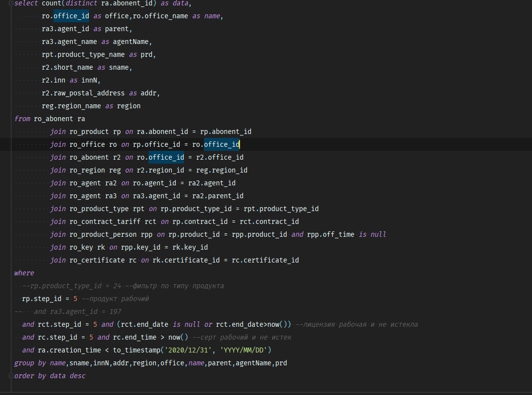Click 'rp.step_id' in the where clause
Viewport: 532px width, 395px height.
pyautogui.click(x=42, y=299)
